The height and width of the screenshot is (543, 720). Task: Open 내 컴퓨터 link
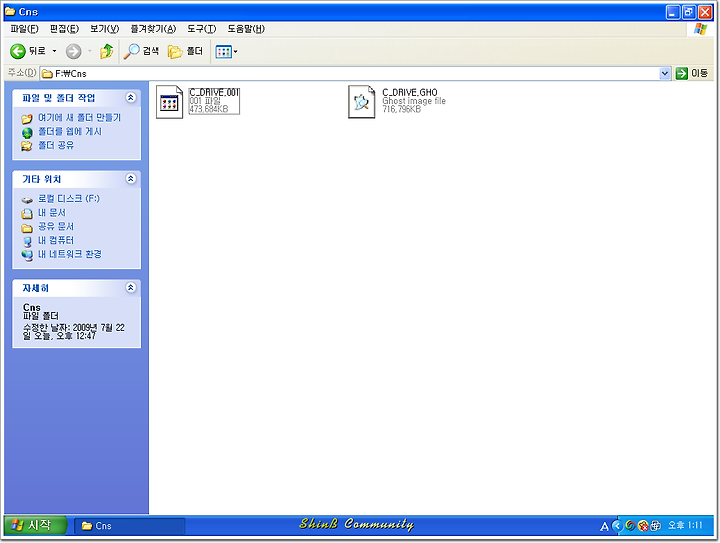pos(56,241)
